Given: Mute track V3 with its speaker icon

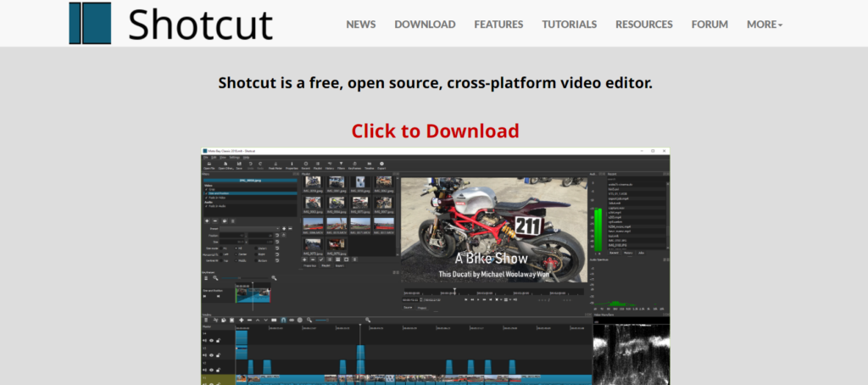Looking at the screenshot, I should coord(205,355).
